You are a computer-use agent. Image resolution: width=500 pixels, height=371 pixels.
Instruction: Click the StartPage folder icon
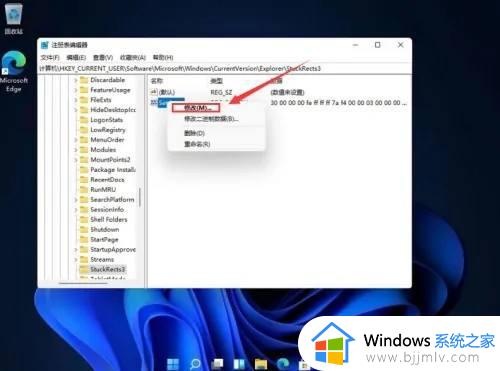click(84, 239)
